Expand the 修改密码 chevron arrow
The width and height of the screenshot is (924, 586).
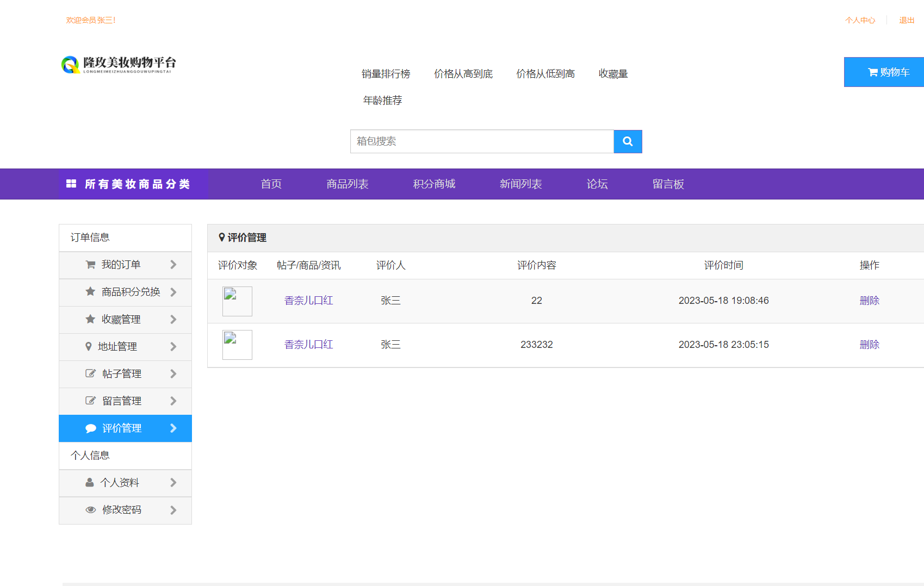(173, 510)
